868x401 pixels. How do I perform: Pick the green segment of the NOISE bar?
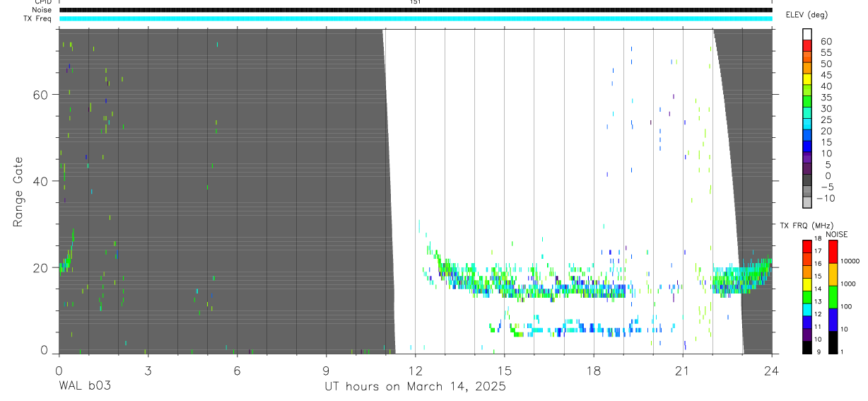833,296
